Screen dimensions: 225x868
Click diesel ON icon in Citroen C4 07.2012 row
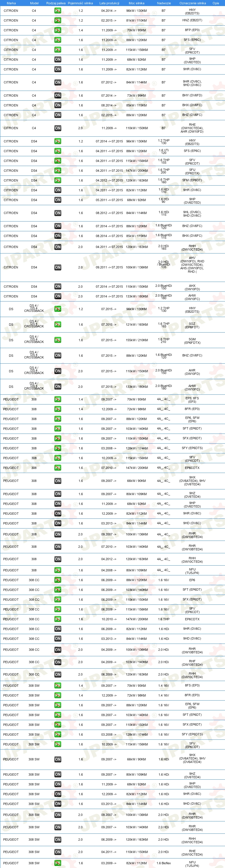58,82
